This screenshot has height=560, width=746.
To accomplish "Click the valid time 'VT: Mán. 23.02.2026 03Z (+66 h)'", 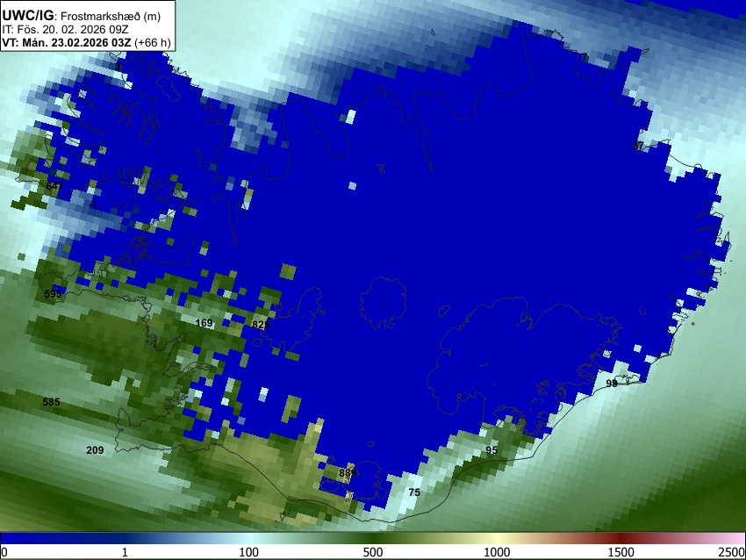I will click(x=86, y=42).
